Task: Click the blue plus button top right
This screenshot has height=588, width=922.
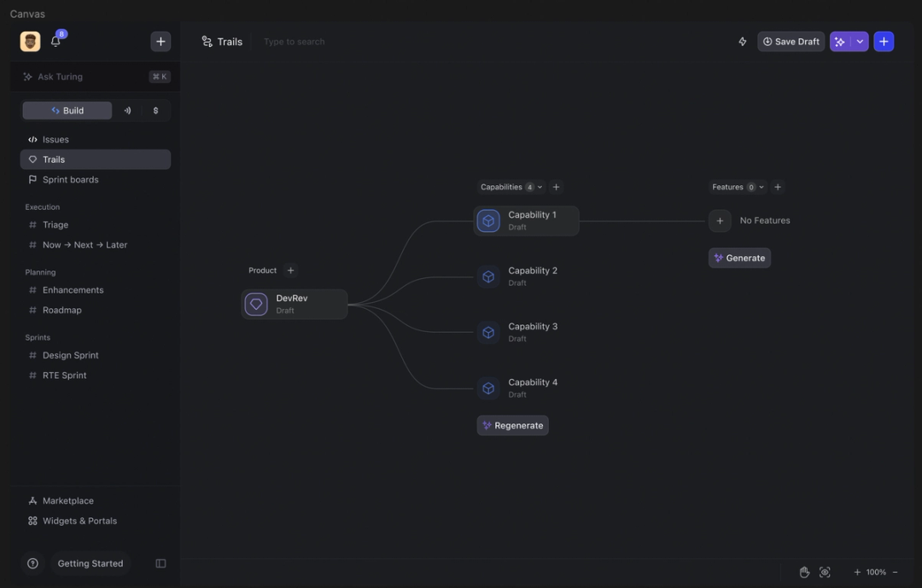Action: pyautogui.click(x=884, y=42)
